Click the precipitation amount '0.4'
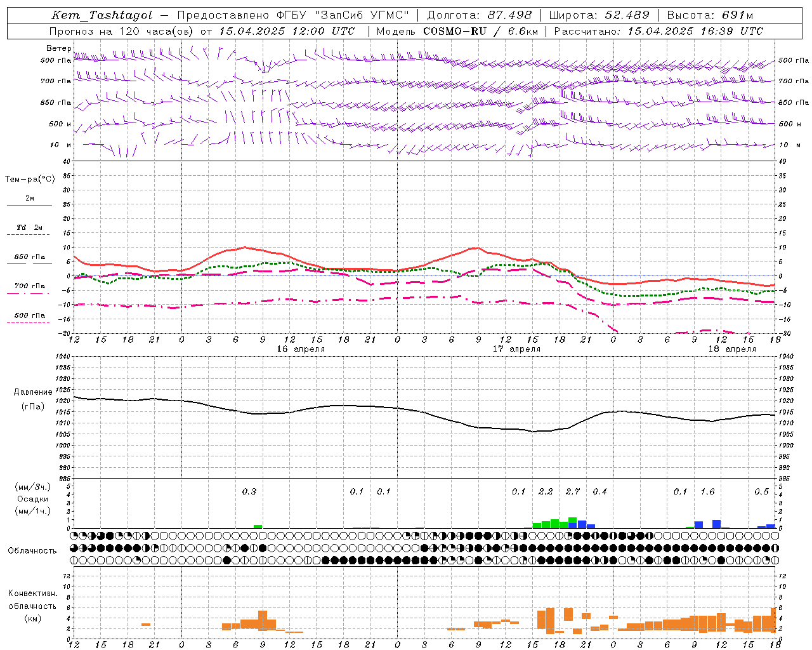This screenshot has height=650, width=812. point(599,492)
